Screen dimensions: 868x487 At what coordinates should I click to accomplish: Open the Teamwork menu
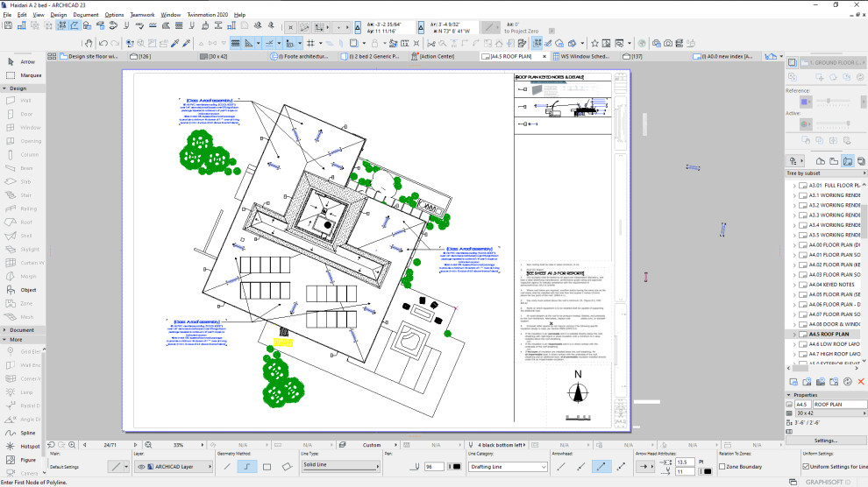coord(142,15)
